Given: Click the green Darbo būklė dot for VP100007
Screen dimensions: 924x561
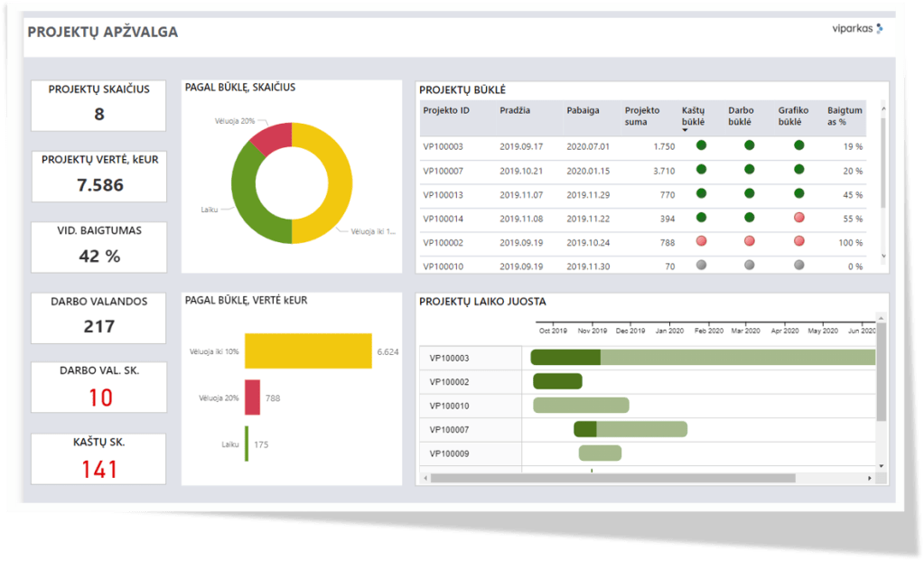Looking at the screenshot, I should tap(749, 169).
